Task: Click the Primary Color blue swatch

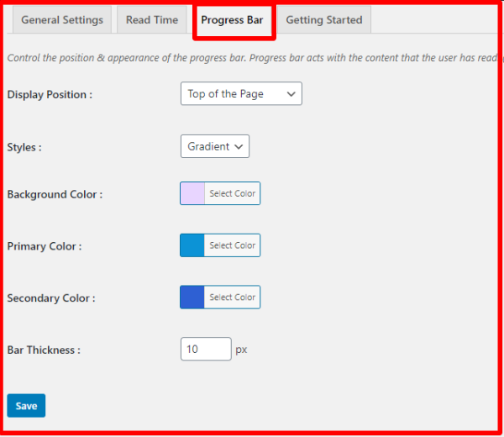Action: tap(192, 245)
